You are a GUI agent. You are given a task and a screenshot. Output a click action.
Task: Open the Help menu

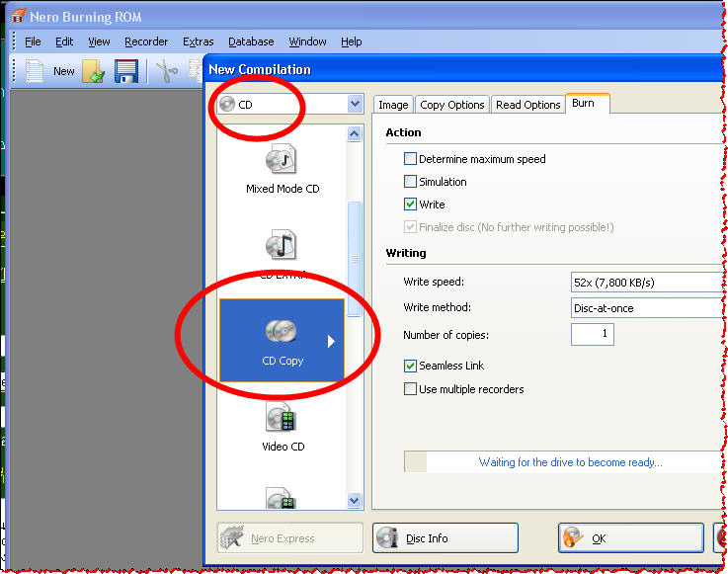[x=351, y=41]
